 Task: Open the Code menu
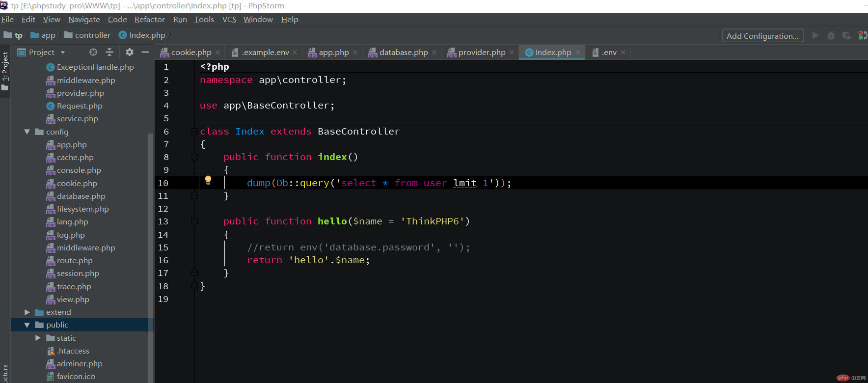117,20
